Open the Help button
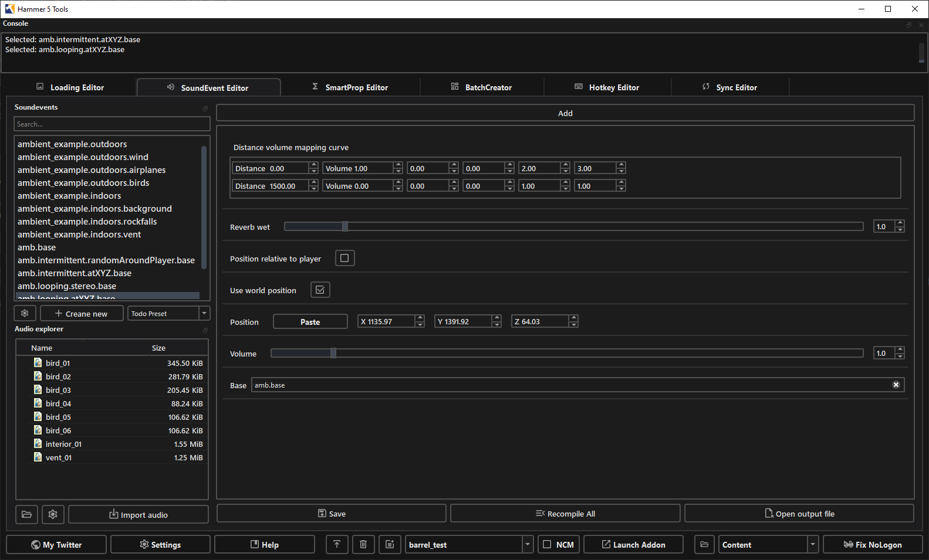This screenshot has width=929, height=560. tap(265, 544)
